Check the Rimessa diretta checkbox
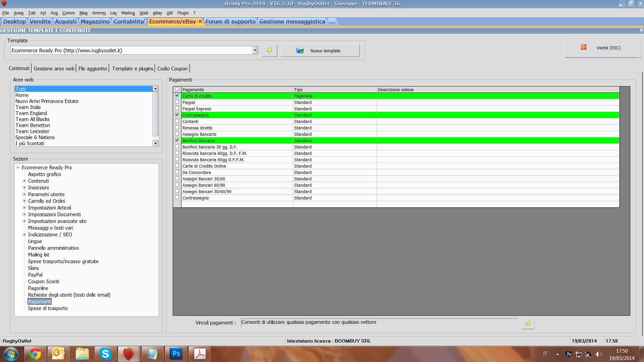The height and width of the screenshot is (362, 644). point(177,127)
